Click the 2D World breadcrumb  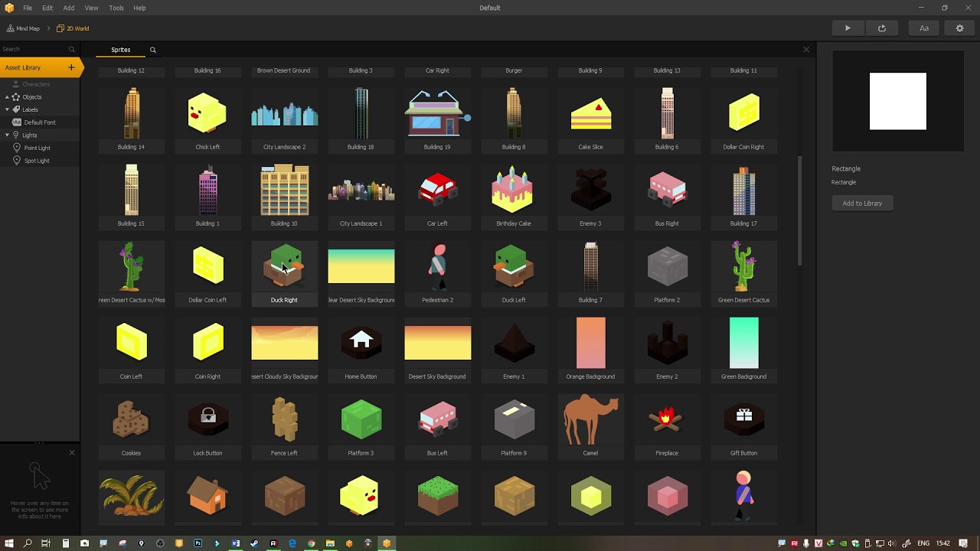73,28
